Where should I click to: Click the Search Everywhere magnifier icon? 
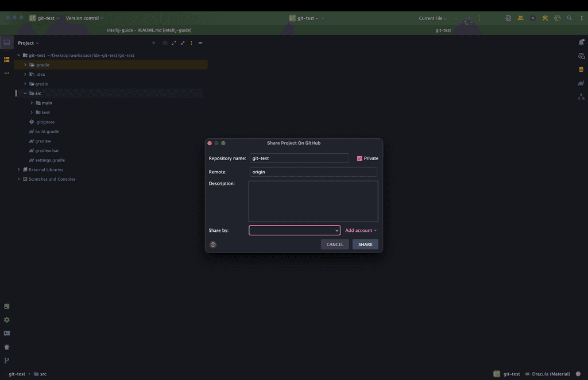570,18
